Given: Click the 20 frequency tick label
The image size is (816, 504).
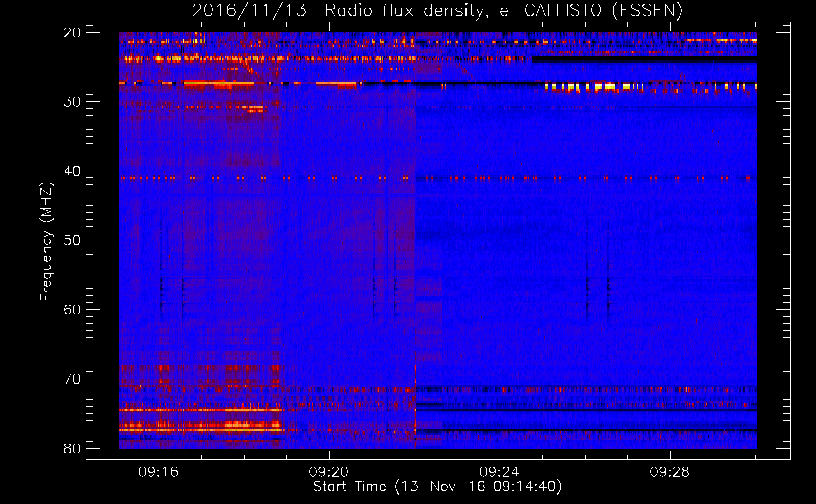Looking at the screenshot, I should point(72,33).
